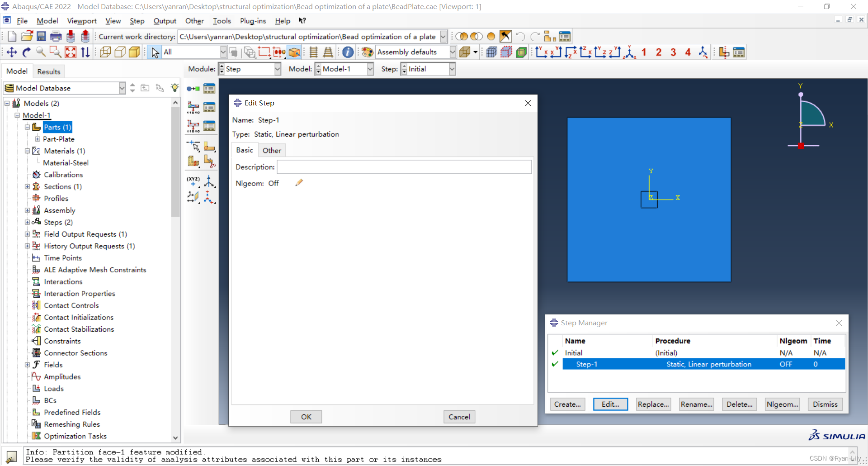868x466 pixels.
Task: Open the Step Manager icon beside Create Step
Action: 209,89
